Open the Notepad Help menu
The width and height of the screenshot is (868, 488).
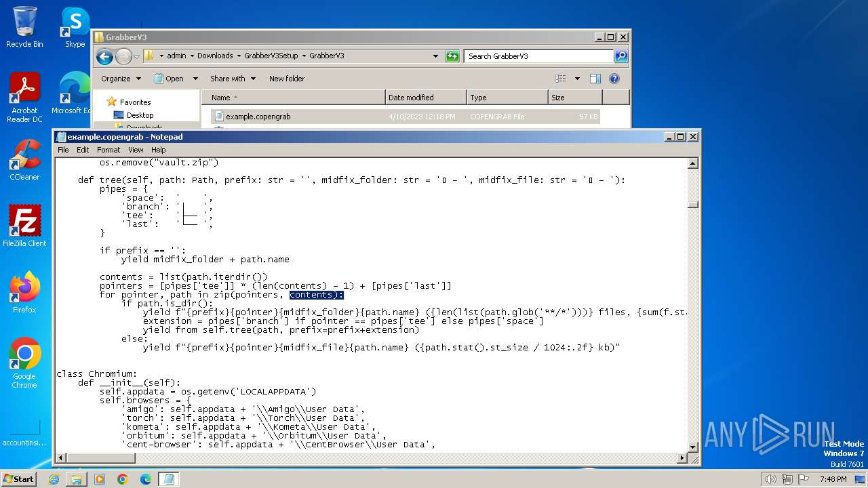coord(158,150)
